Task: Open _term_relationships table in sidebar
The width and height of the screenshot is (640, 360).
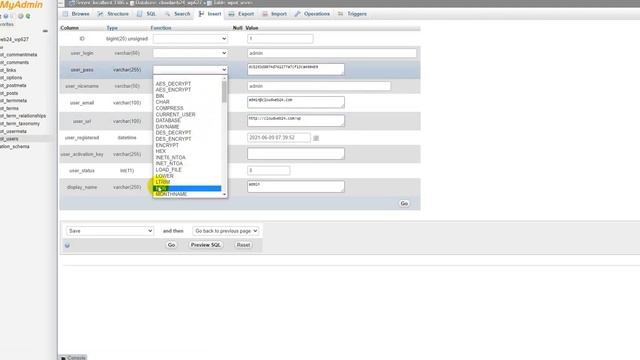Action: [23, 116]
